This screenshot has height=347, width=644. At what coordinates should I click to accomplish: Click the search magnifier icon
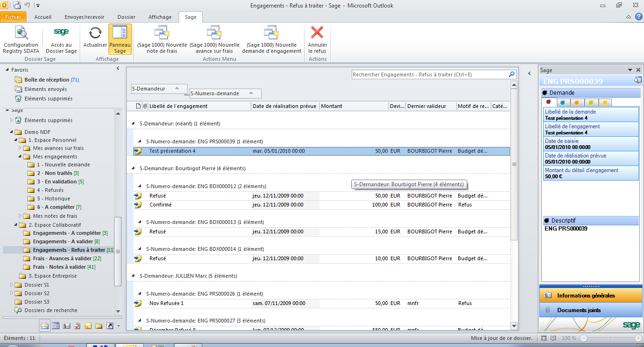(512, 74)
